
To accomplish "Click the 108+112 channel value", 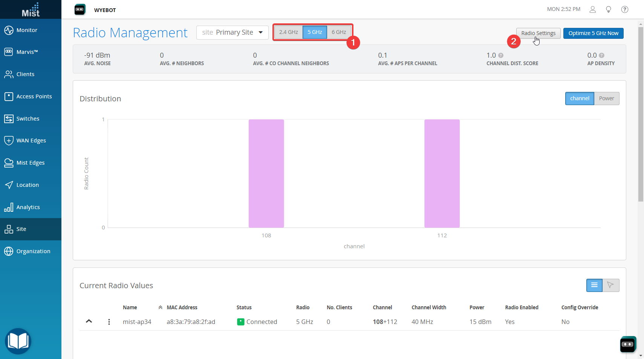I will (385, 322).
